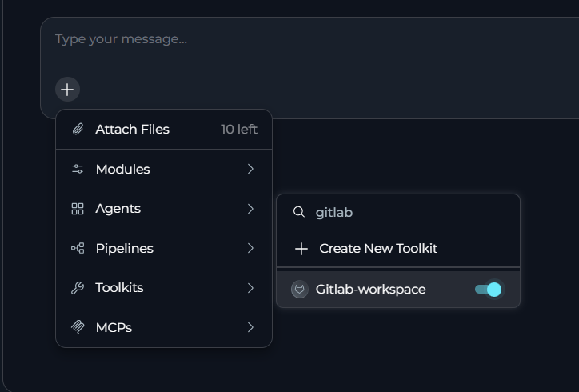Click the Toolkits wrench icon
The width and height of the screenshot is (579, 392).
pos(78,288)
